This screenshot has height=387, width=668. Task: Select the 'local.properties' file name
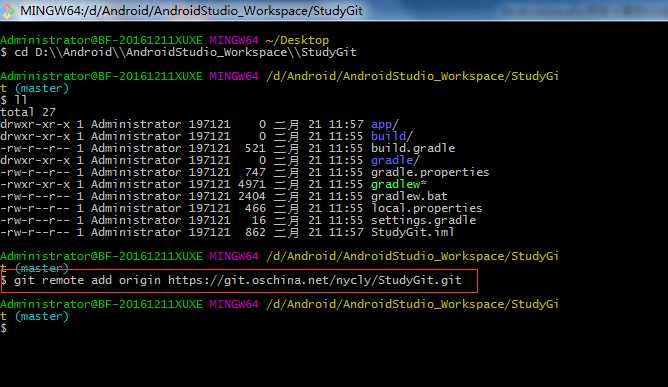point(426,208)
